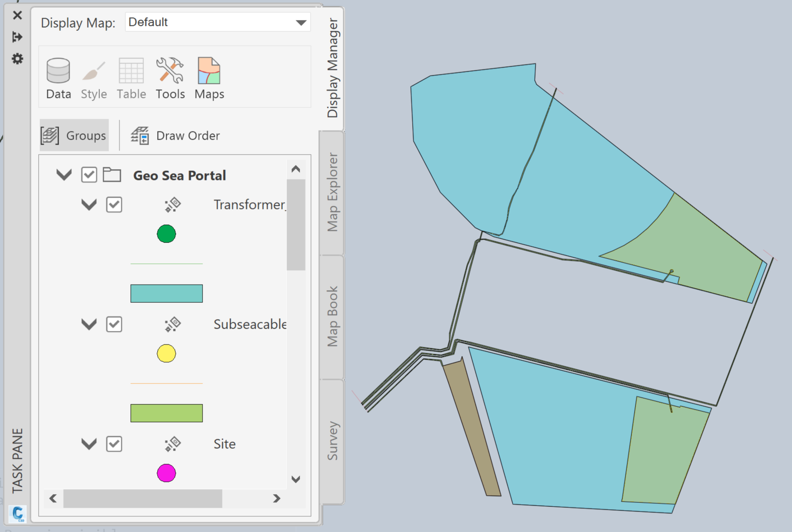The image size is (792, 532).
Task: Select the light green rectangle style
Action: click(x=166, y=413)
